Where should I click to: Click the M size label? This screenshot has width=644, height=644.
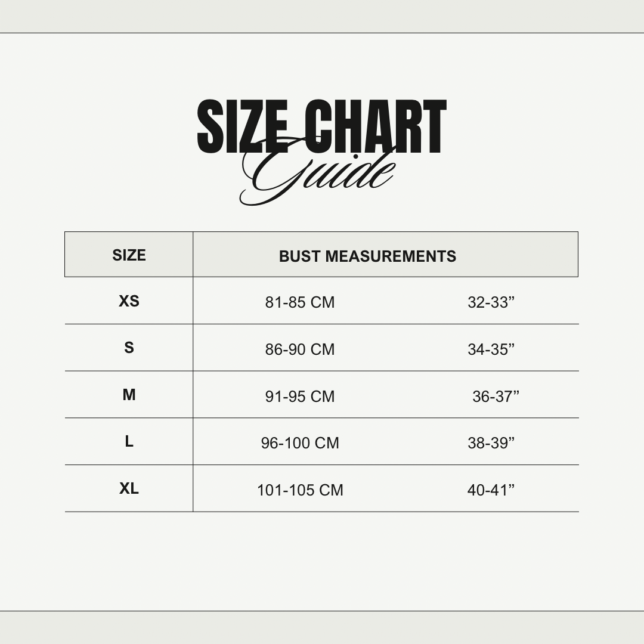point(129,395)
